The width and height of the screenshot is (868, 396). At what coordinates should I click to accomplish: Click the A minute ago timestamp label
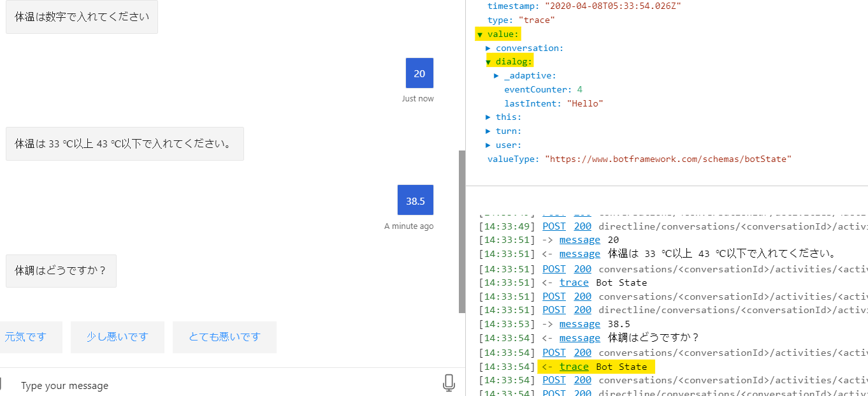pyautogui.click(x=409, y=226)
